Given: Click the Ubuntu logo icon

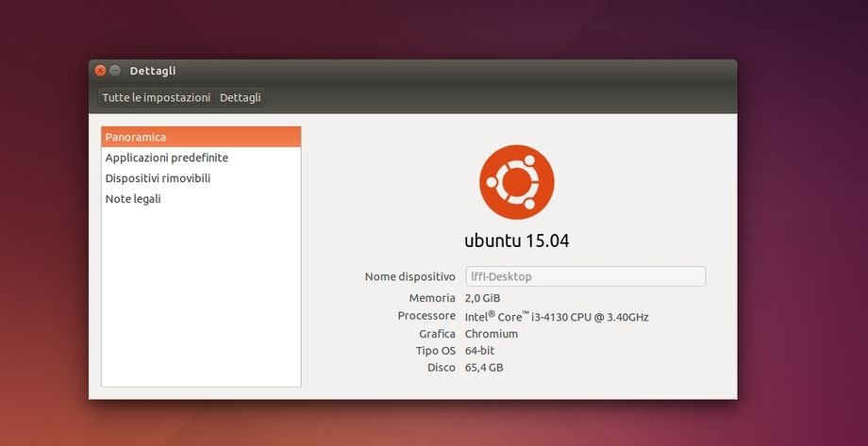Looking at the screenshot, I should click(516, 182).
